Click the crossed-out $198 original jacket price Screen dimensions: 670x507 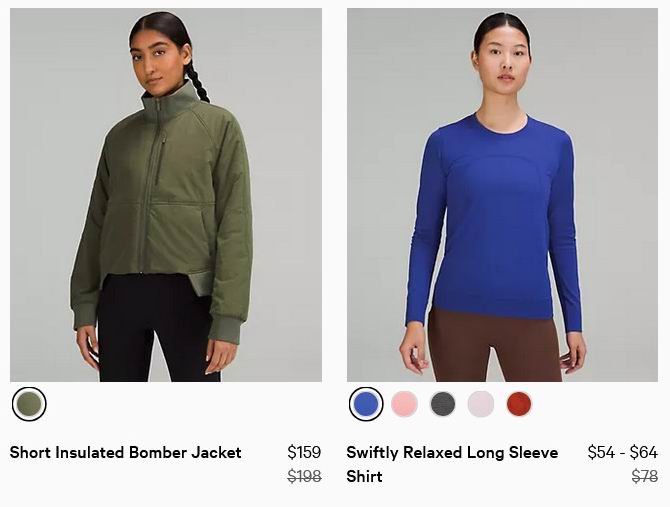304,476
